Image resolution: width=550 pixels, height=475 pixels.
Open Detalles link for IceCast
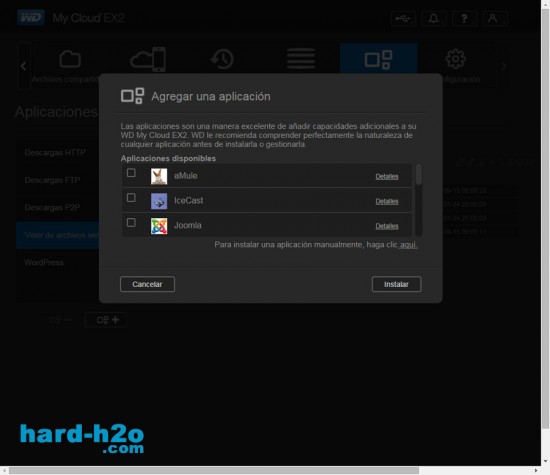click(x=387, y=201)
